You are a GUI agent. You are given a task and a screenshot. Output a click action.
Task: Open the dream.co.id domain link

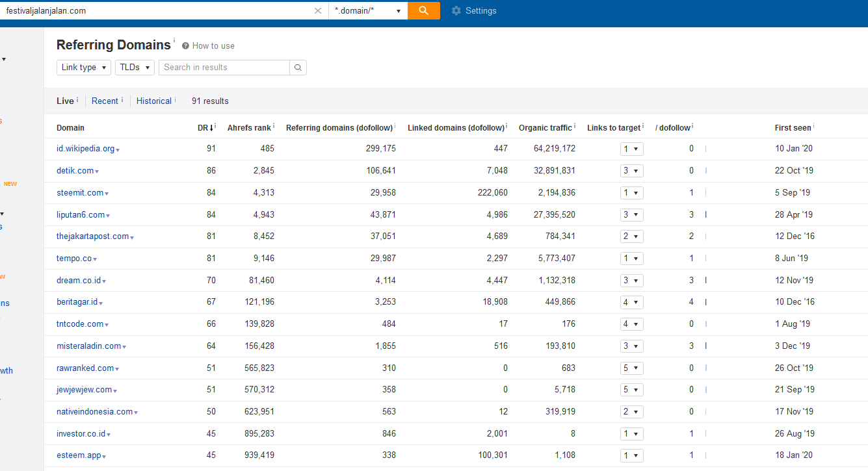(x=79, y=281)
